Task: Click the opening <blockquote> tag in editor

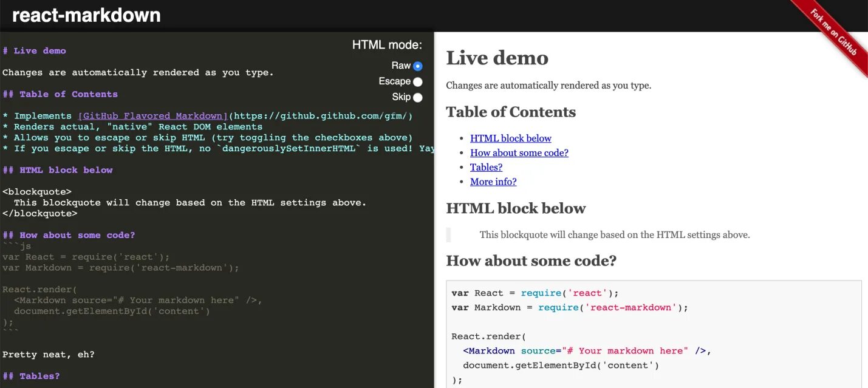Action: point(37,192)
